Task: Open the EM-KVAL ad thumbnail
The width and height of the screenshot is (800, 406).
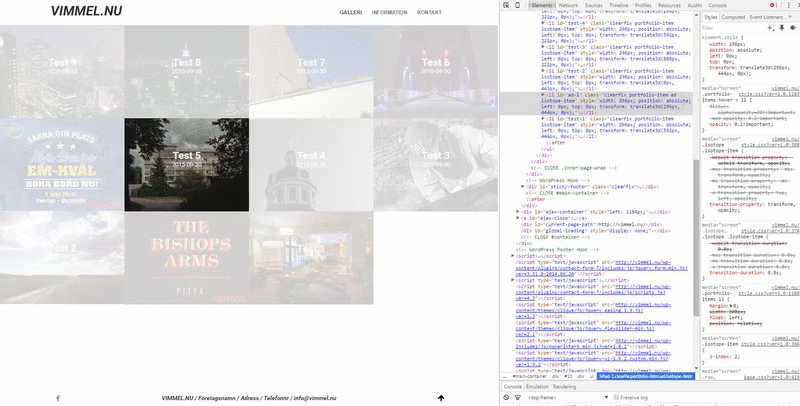Action: pos(62,165)
